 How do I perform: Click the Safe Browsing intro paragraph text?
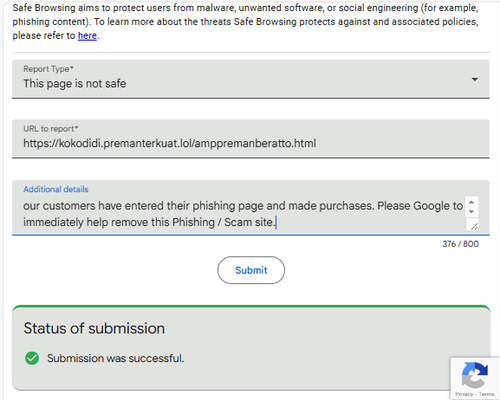246,22
